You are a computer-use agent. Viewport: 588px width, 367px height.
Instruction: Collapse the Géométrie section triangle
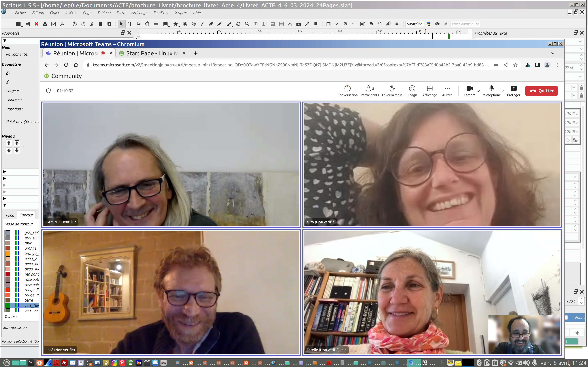[x=5, y=41]
